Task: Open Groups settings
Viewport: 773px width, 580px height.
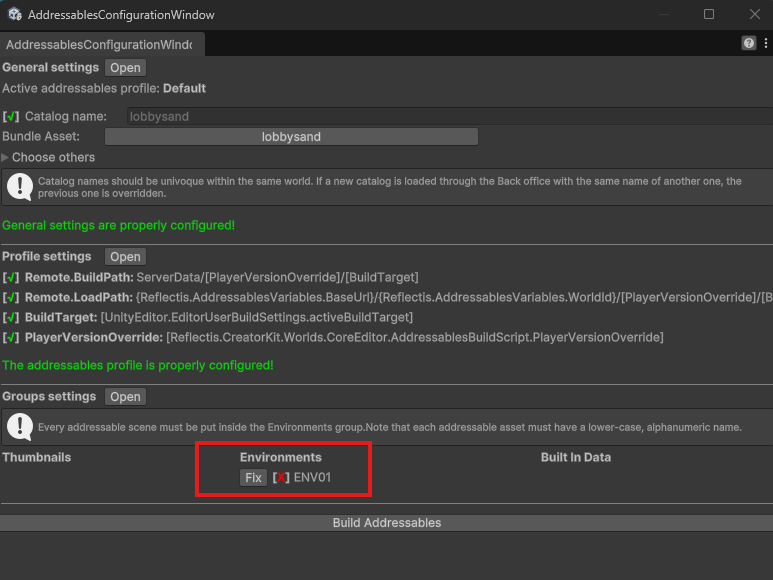Action: pyautogui.click(x=125, y=397)
